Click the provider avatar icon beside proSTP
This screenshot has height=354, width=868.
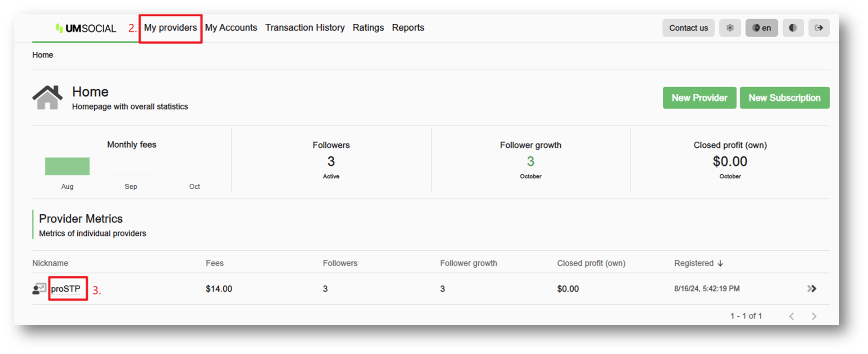coord(39,289)
